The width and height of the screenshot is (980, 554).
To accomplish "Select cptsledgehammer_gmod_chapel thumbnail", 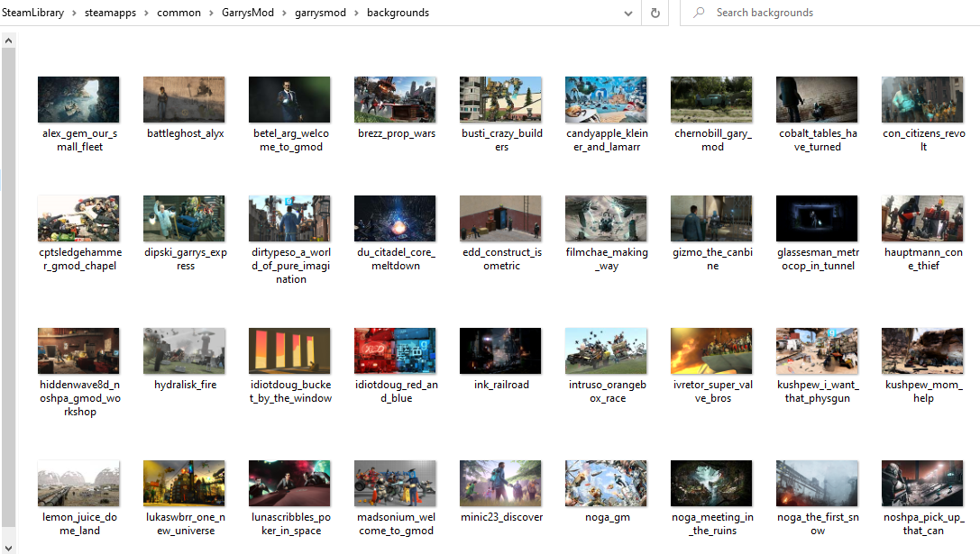I will pyautogui.click(x=78, y=219).
